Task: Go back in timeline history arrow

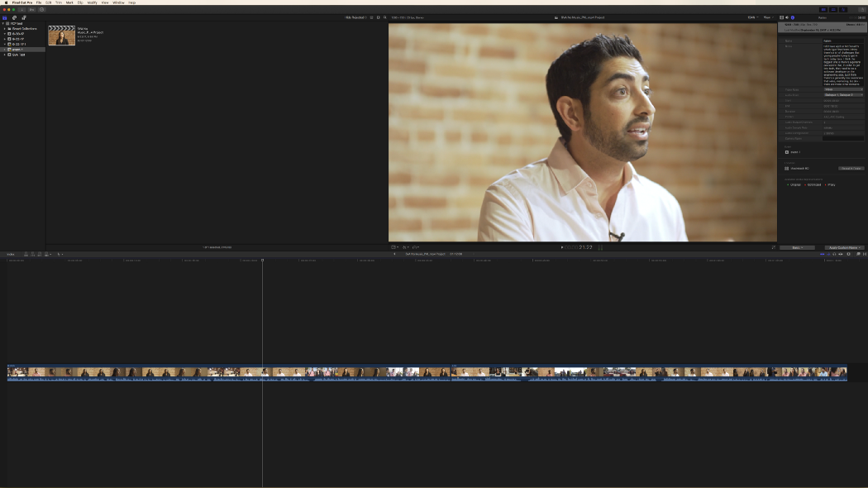Action: pyautogui.click(x=394, y=254)
